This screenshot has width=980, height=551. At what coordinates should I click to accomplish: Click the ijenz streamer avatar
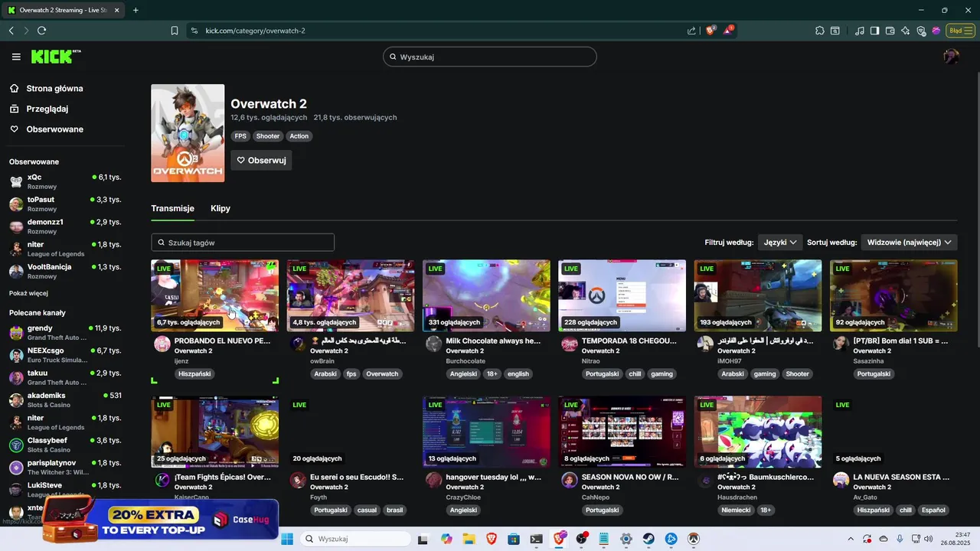162,344
